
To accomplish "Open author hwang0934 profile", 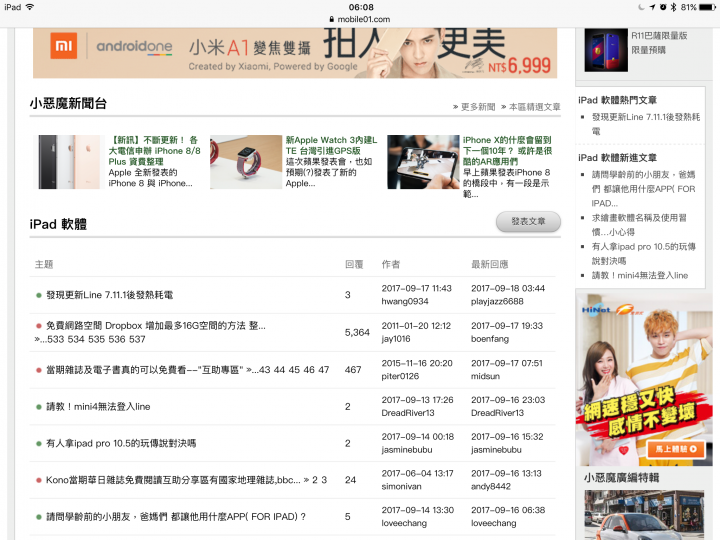I will click(x=405, y=301).
